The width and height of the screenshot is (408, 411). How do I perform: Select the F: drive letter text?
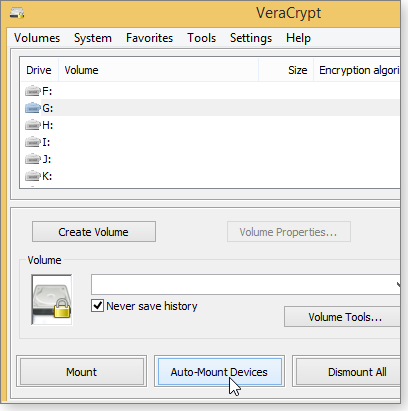click(x=47, y=91)
